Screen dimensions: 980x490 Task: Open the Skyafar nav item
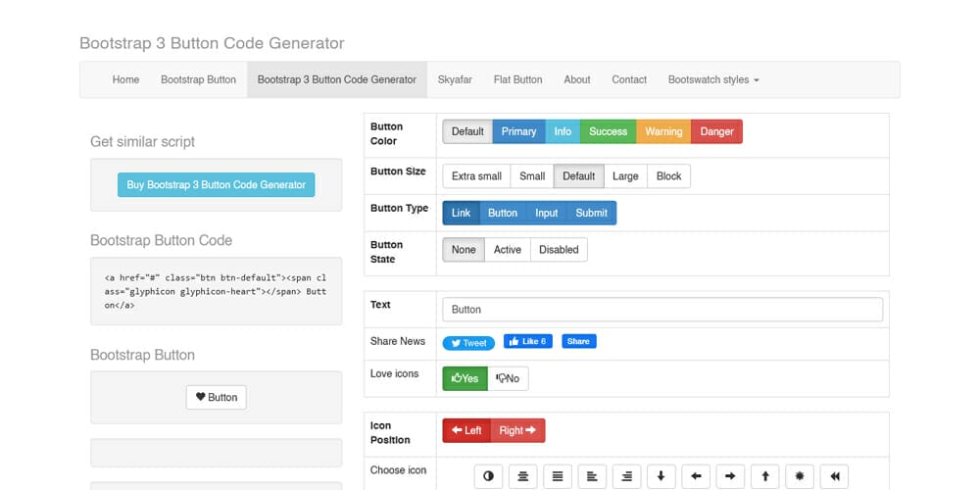pyautogui.click(x=455, y=80)
